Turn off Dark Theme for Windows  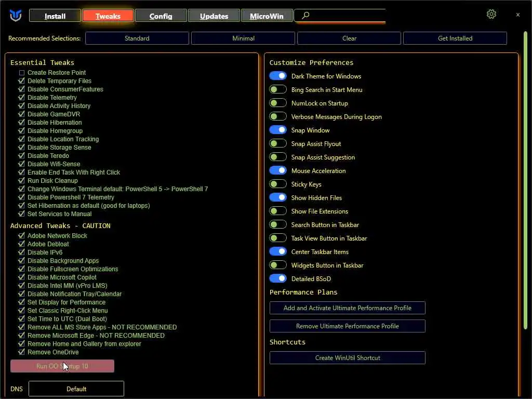(278, 76)
